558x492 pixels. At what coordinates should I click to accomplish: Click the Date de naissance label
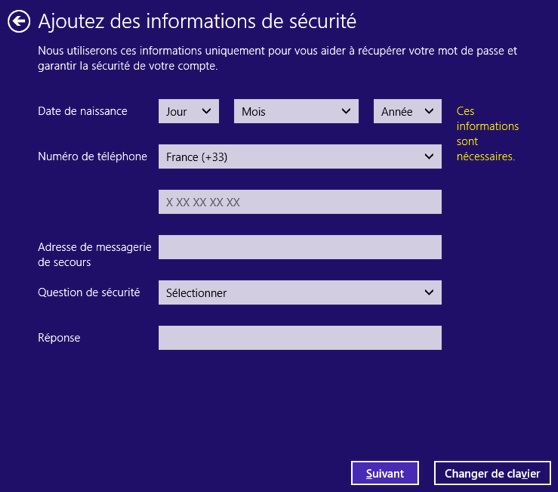click(83, 111)
